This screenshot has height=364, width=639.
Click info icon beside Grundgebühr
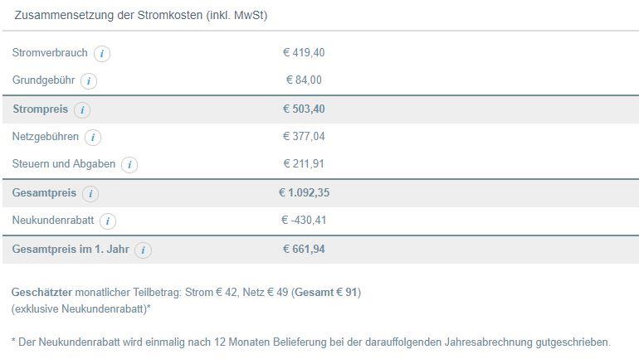point(89,80)
